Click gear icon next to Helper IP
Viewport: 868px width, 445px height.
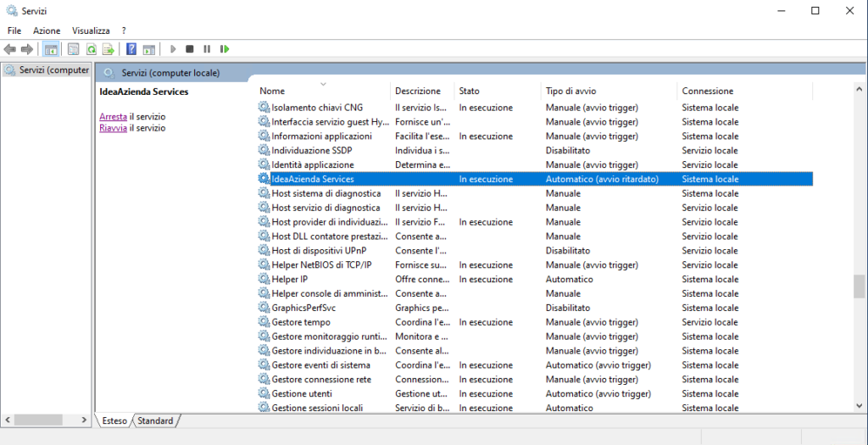pos(264,279)
